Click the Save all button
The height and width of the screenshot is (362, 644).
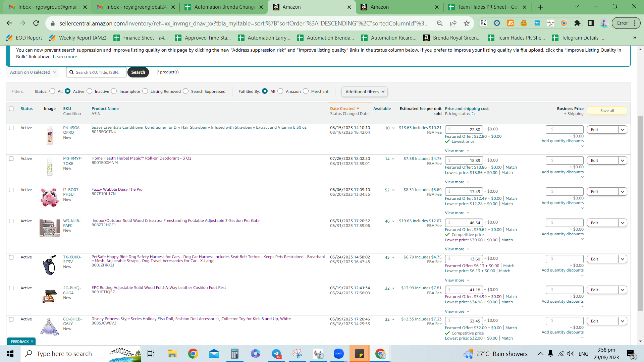coord(607,111)
